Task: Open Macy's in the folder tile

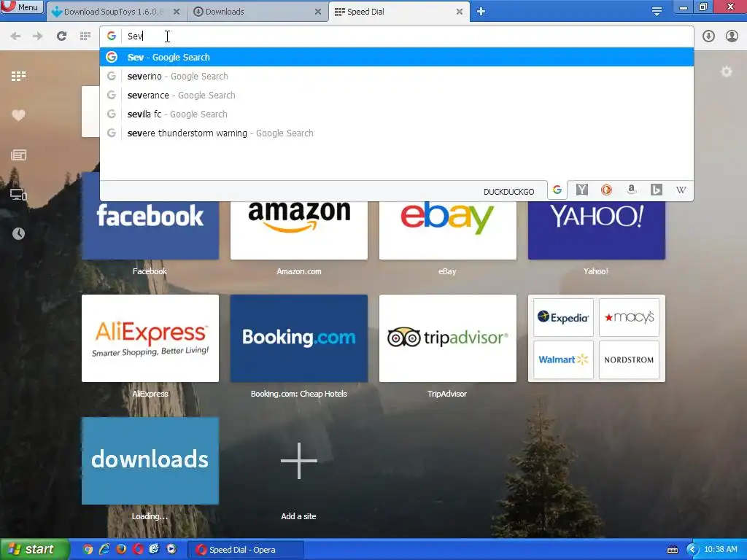Action: point(629,317)
